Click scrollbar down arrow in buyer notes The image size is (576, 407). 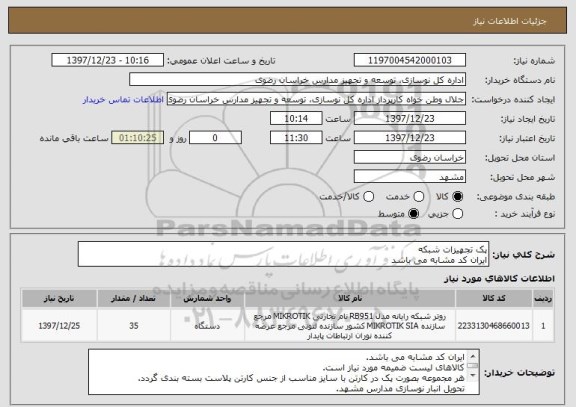pyautogui.click(x=473, y=375)
